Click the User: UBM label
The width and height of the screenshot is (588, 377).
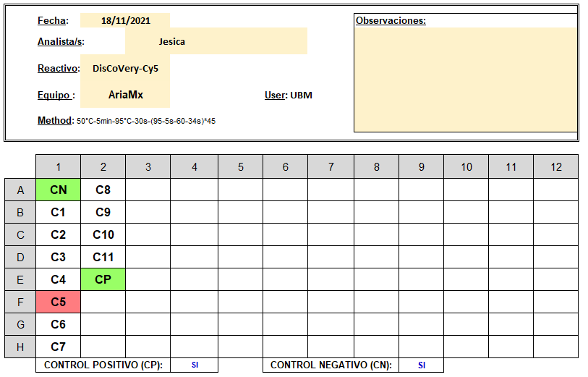[289, 96]
